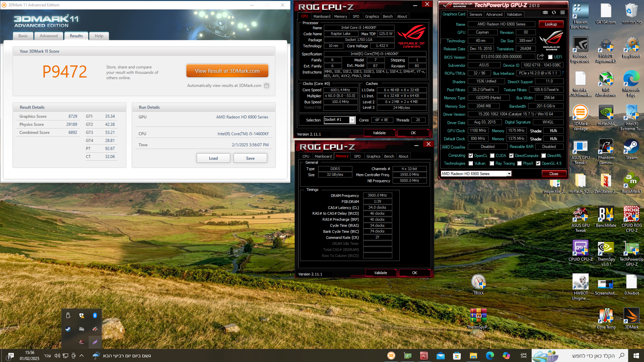Screen dimensions: 644x362
Task: Open Microsoft Edge desktop shortcut
Action: pyautogui.click(x=632, y=84)
